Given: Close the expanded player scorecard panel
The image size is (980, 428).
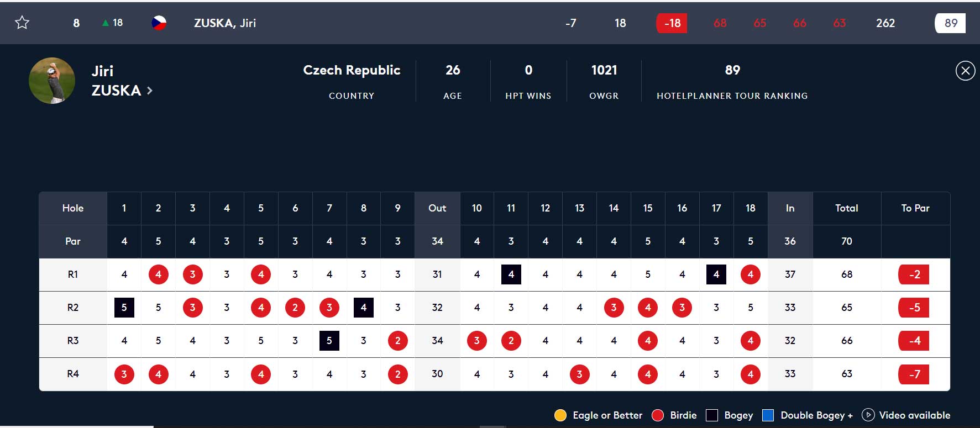Looking at the screenshot, I should point(965,71).
